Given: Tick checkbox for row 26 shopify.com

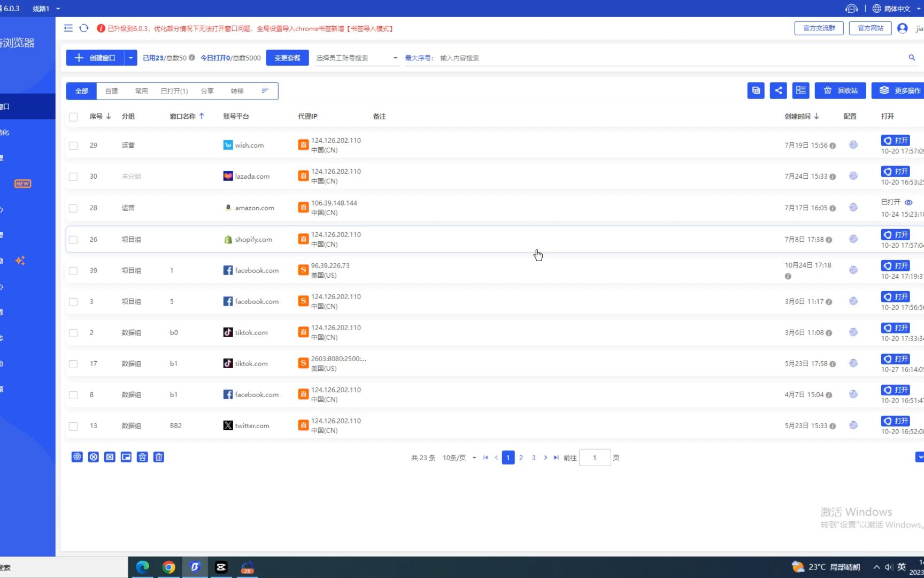Looking at the screenshot, I should coord(73,240).
